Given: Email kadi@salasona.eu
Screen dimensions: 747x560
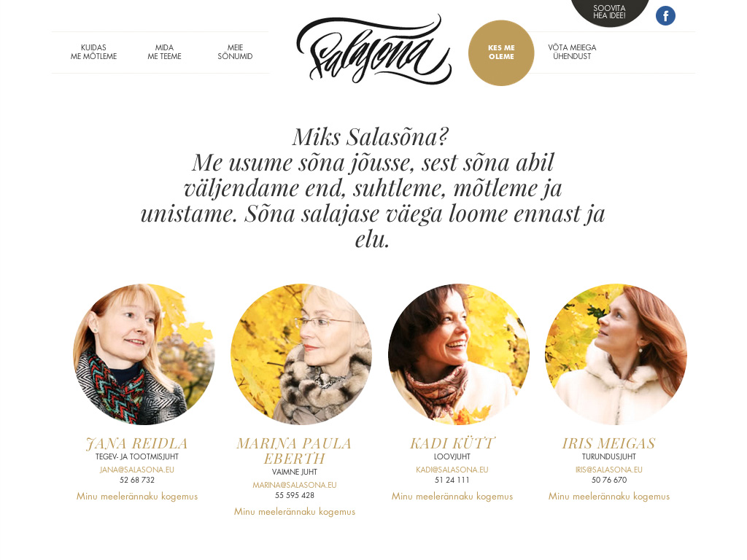Looking at the screenshot, I should 452,470.
